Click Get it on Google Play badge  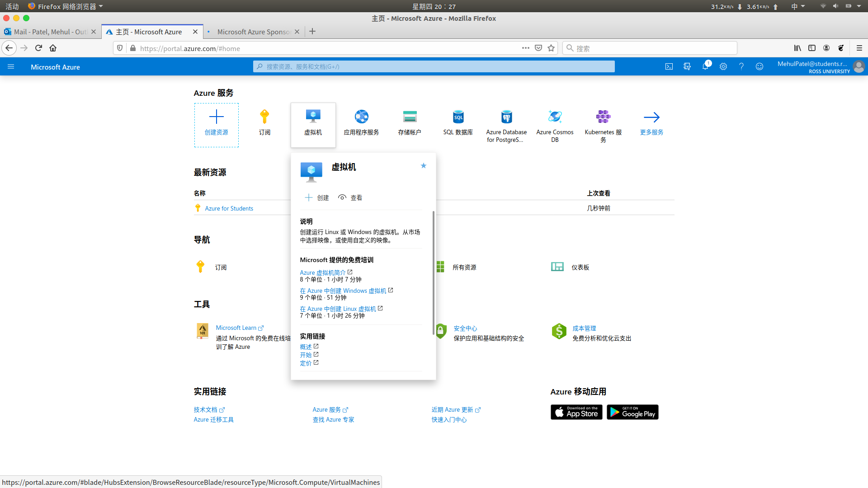coord(632,412)
